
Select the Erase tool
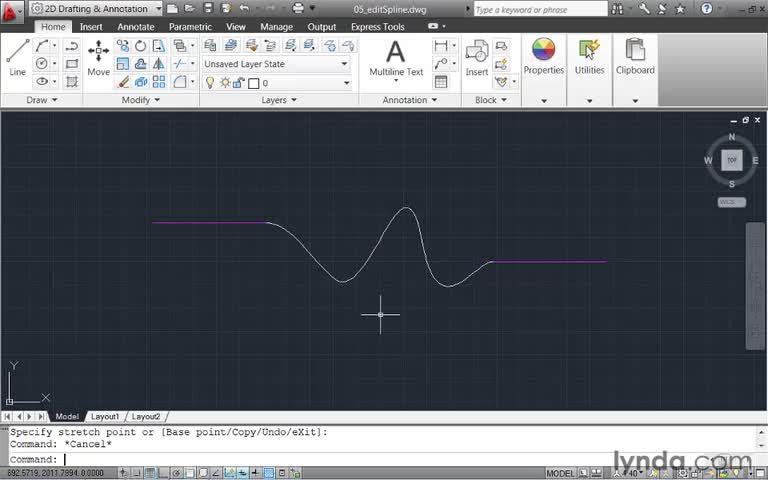coord(122,81)
